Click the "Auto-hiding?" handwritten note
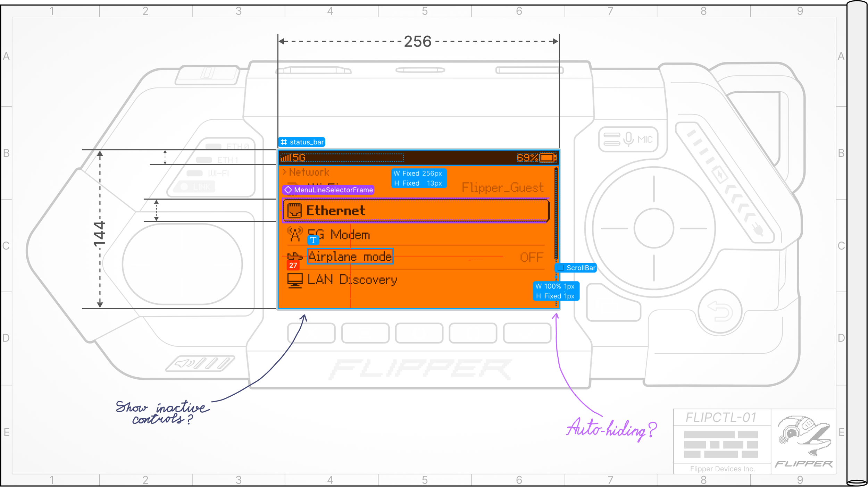This screenshot has width=868, height=488. (612, 430)
